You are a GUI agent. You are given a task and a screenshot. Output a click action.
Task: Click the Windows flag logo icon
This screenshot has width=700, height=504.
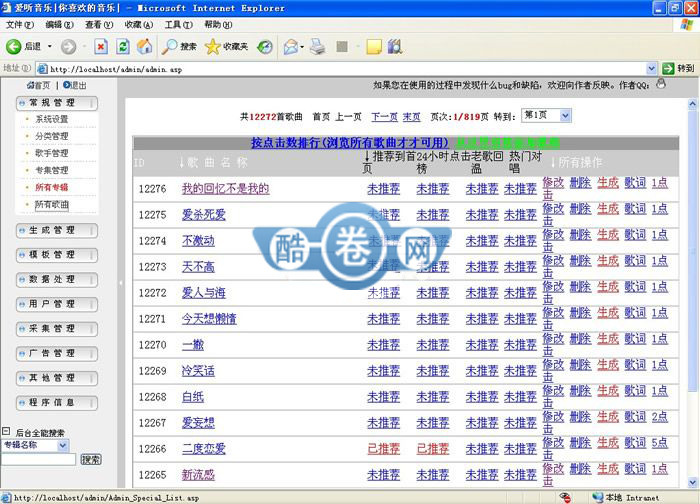coord(687,25)
